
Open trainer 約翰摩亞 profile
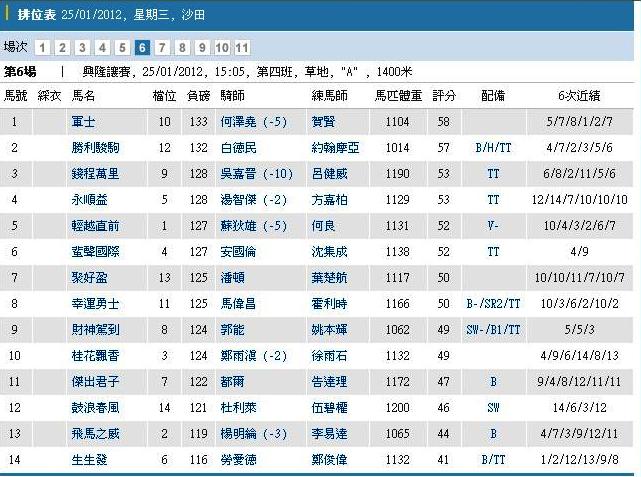[335, 147]
